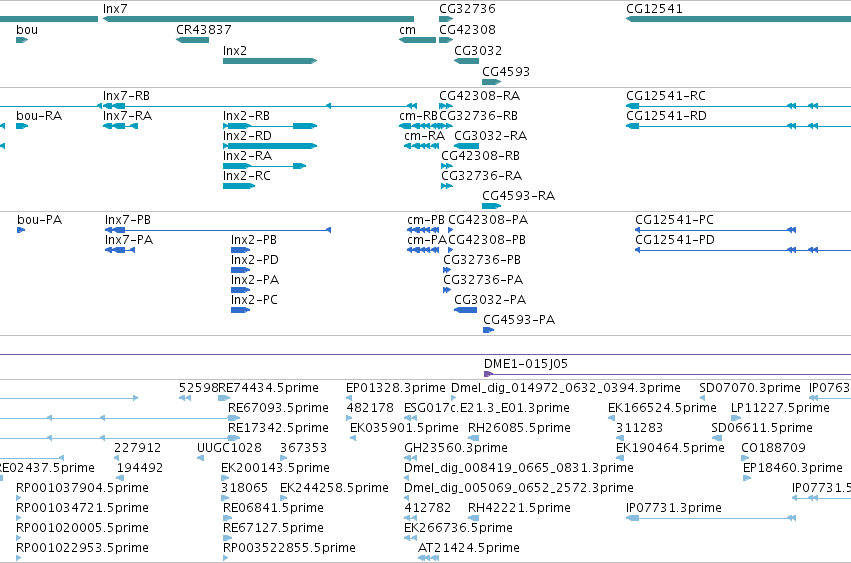Open the RH26085.5prime EST label
The width and height of the screenshot is (851, 563).
[x=519, y=428]
